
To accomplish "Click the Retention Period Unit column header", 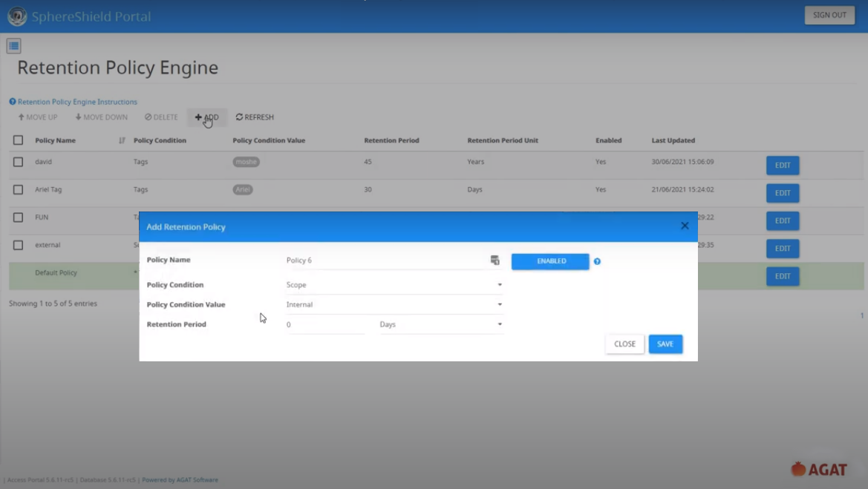I will [503, 140].
